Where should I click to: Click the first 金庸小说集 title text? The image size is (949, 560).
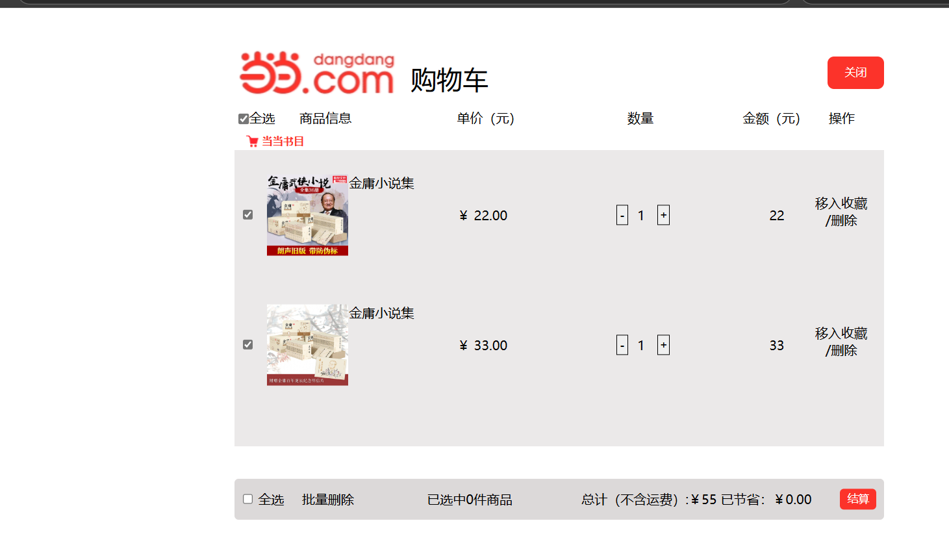[382, 183]
